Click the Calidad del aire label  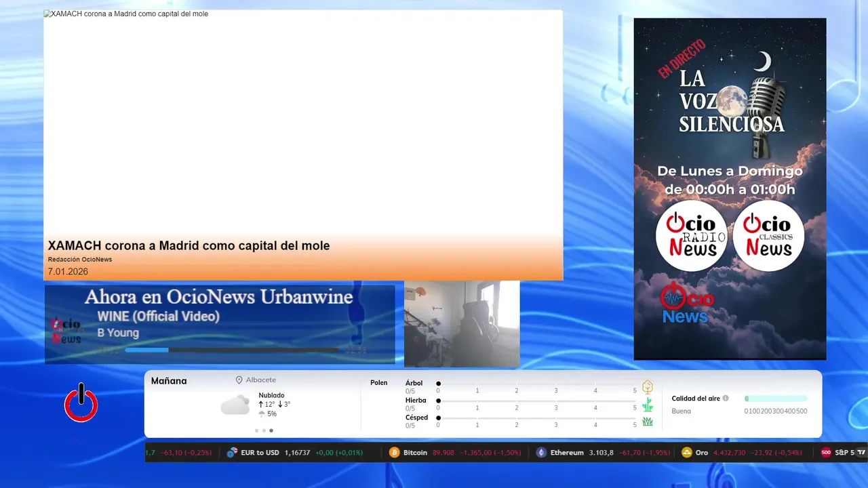696,399
